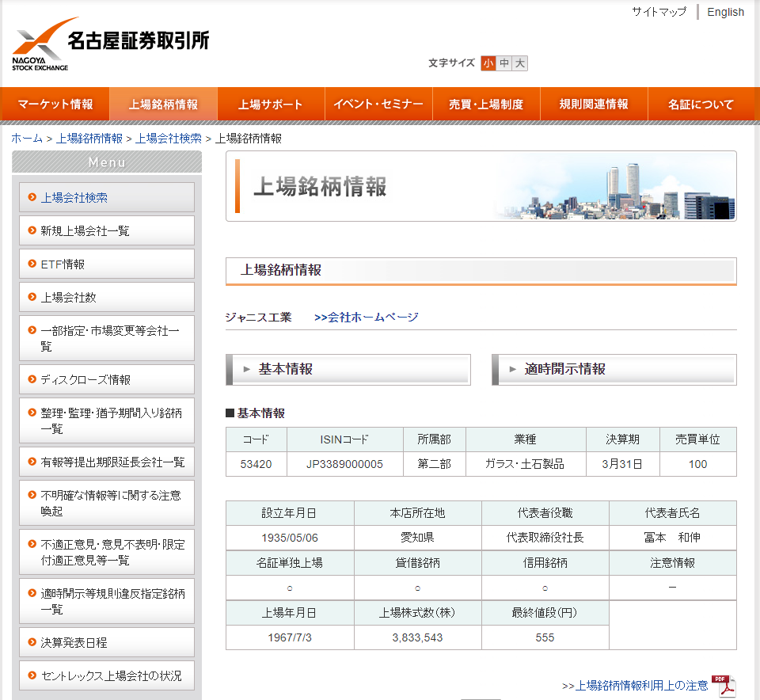Open 決算発表日程 in the side menu
Image resolution: width=760 pixels, height=700 pixels.
point(107,642)
